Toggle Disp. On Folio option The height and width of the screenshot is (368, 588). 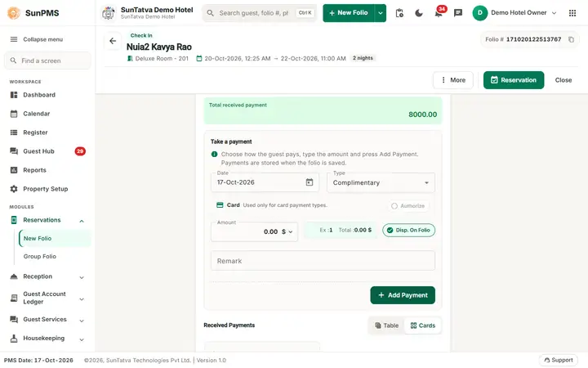click(x=409, y=230)
